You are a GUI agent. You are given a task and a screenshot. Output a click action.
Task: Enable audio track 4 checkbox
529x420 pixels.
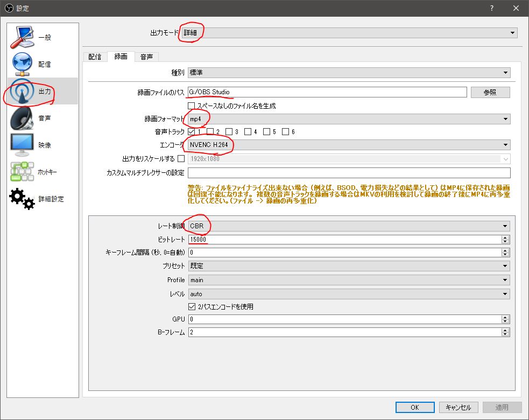pos(248,131)
